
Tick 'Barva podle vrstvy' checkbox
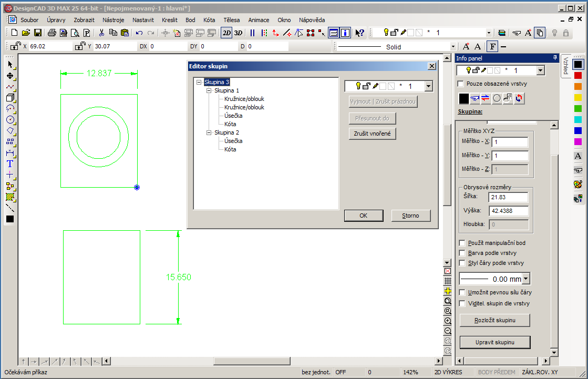tap(462, 253)
